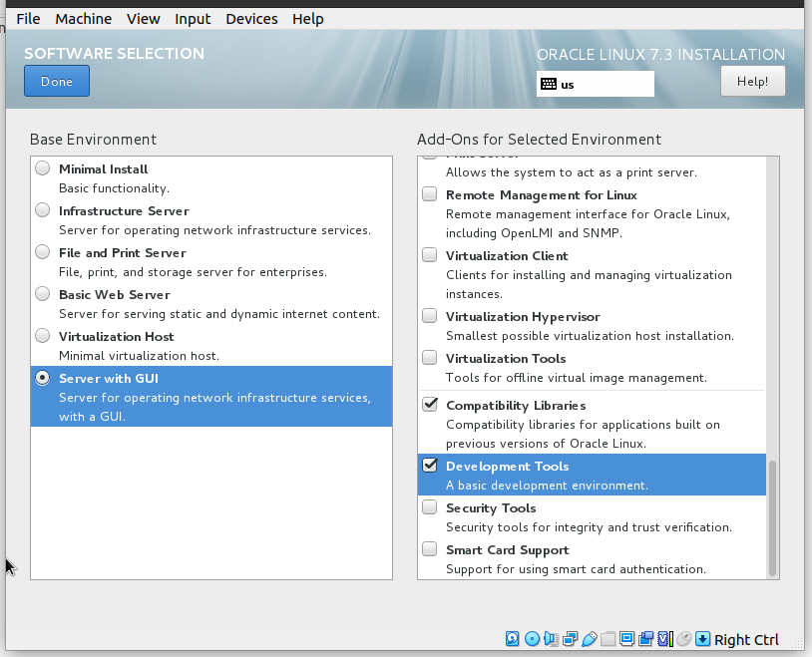The width and height of the screenshot is (812, 657).
Task: Open the View menu
Action: 143,19
